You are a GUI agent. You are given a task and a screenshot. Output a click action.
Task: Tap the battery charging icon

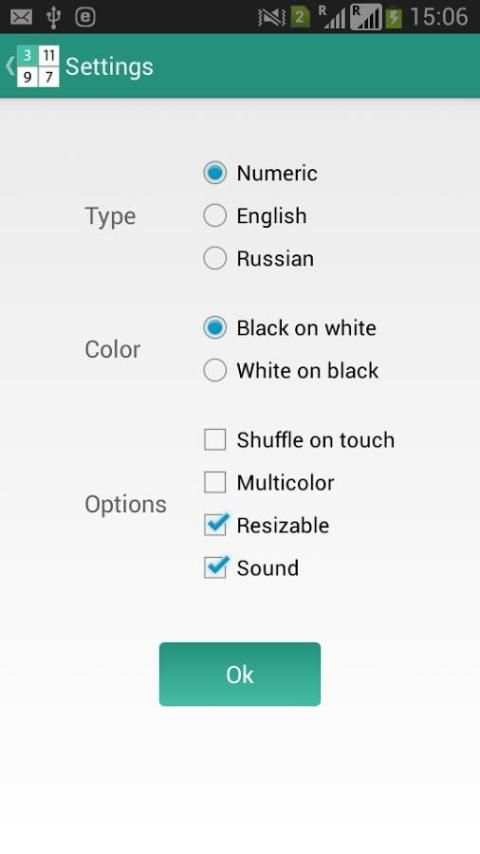click(x=394, y=17)
